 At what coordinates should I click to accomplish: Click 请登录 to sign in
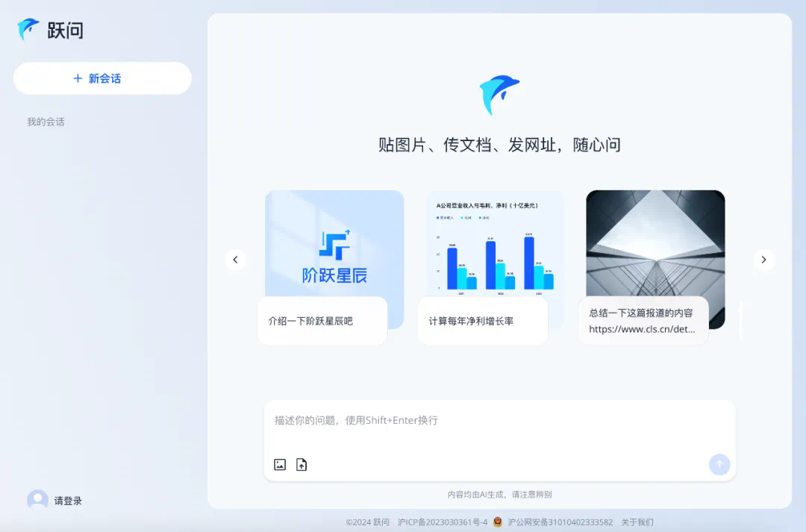click(69, 501)
